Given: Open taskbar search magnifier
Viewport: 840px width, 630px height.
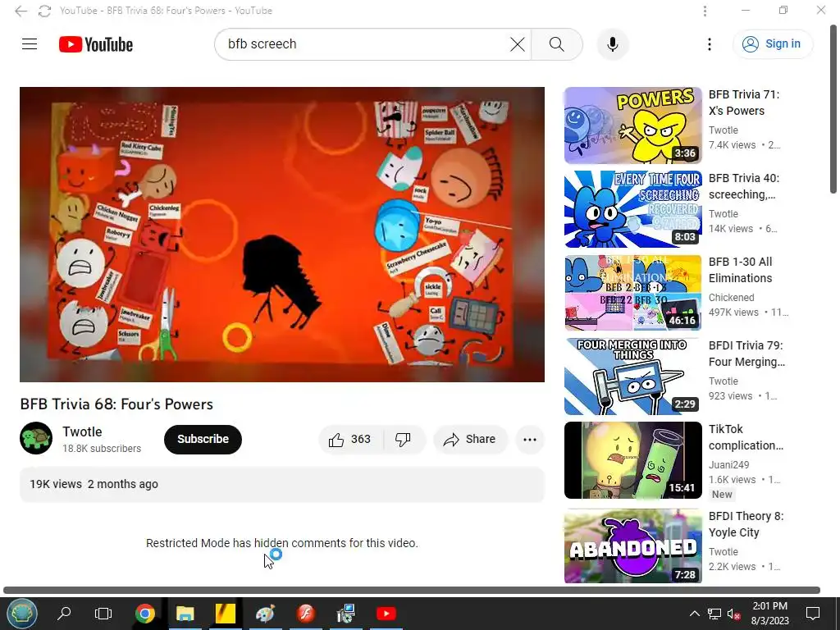Looking at the screenshot, I should point(64,614).
